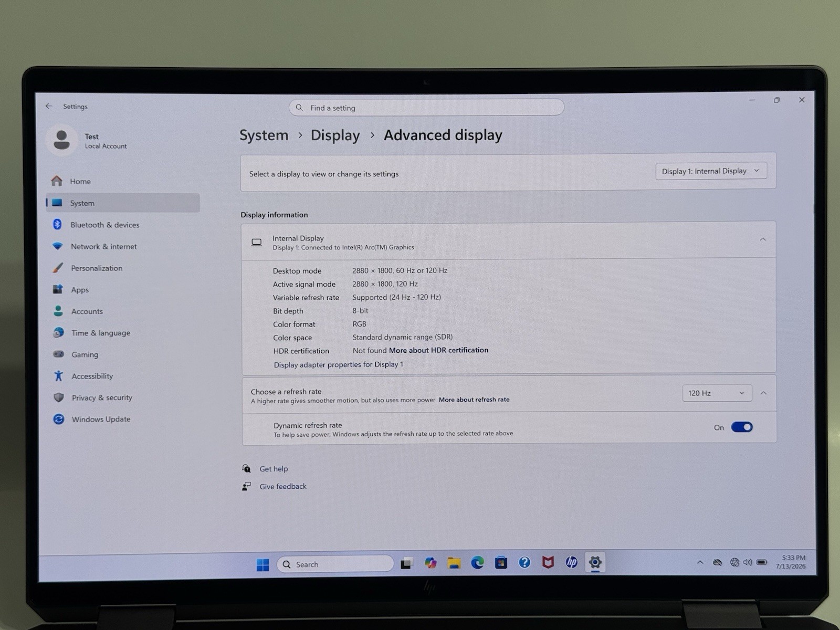This screenshot has height=630, width=840.
Task: Click the Accounts person icon
Action: coord(58,311)
